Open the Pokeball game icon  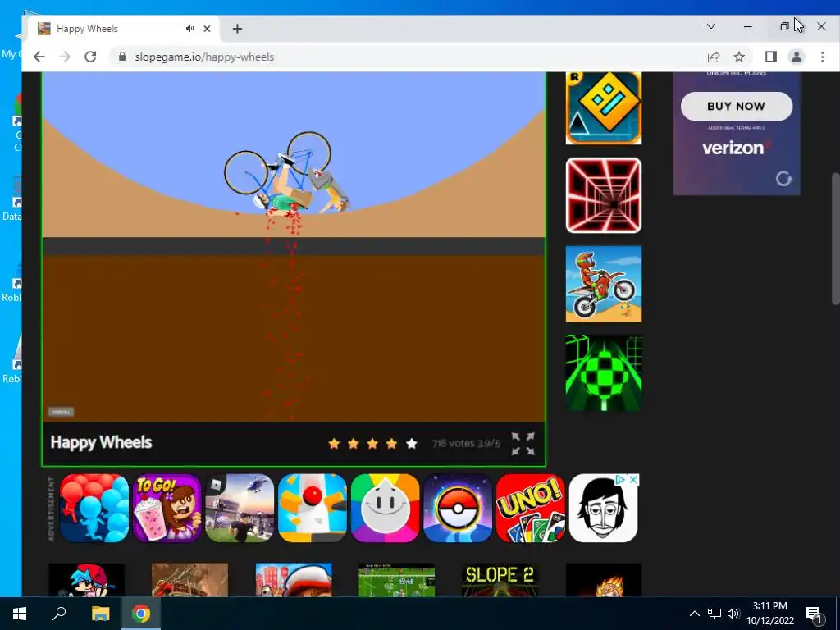coord(458,508)
